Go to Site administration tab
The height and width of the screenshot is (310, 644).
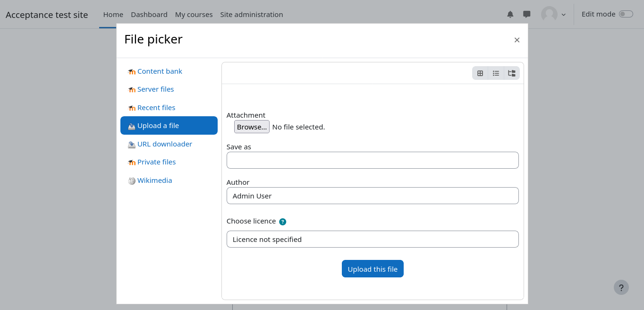point(251,15)
